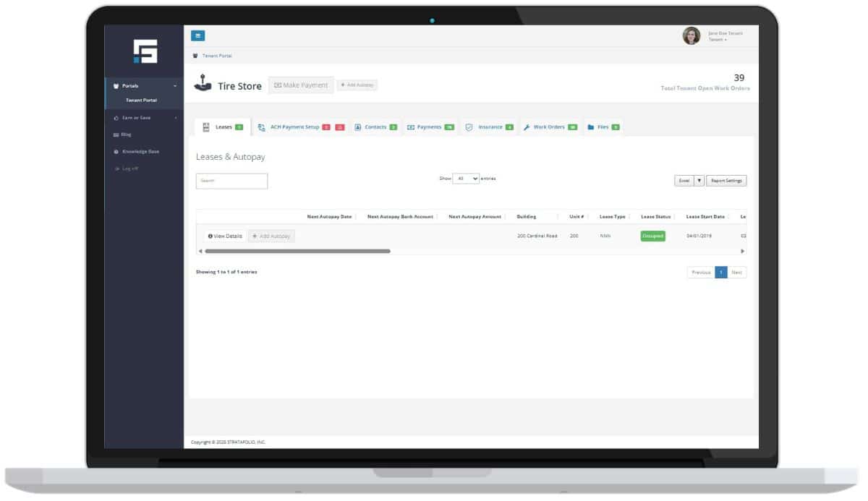The width and height of the screenshot is (868, 501).
Task: Click Add Autopay in the lease row
Action: 271,236
